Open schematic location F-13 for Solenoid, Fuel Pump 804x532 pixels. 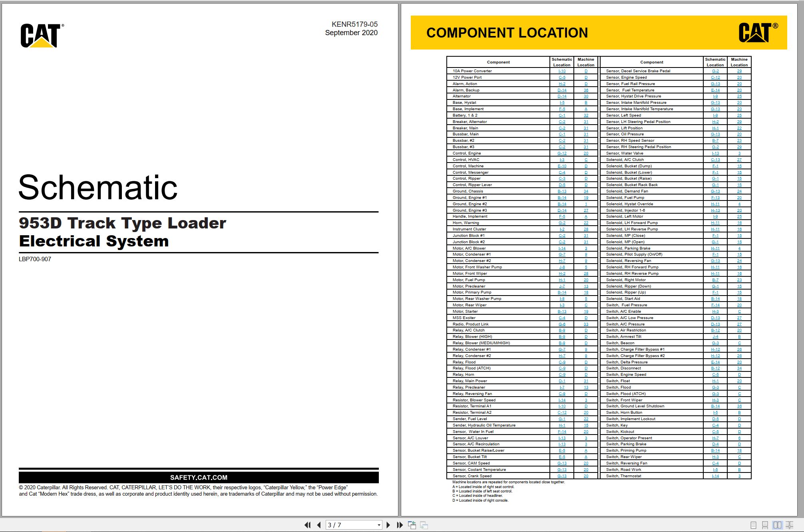[x=715, y=198]
